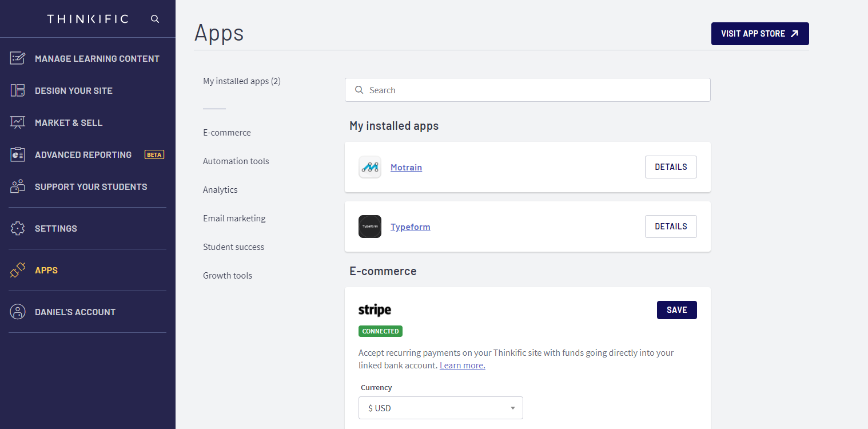This screenshot has width=868, height=429.
Task: Click the Apps plug icon in sidebar
Action: click(18, 270)
